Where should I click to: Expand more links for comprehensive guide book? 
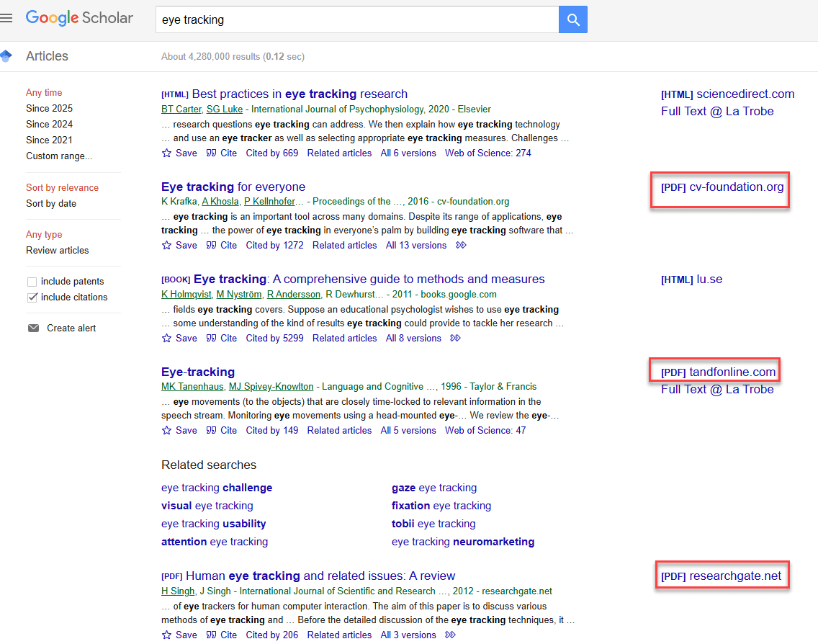point(455,338)
